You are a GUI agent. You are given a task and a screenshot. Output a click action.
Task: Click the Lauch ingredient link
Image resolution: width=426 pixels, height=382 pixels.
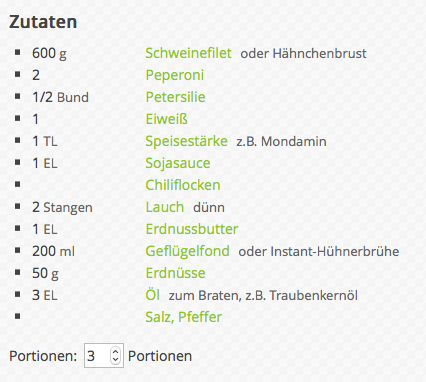165,207
